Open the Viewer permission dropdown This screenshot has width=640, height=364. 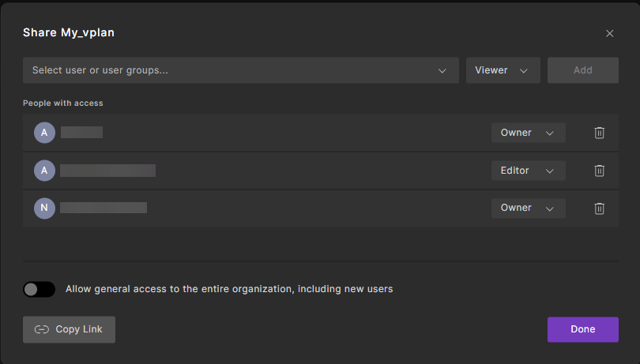pyautogui.click(x=503, y=70)
